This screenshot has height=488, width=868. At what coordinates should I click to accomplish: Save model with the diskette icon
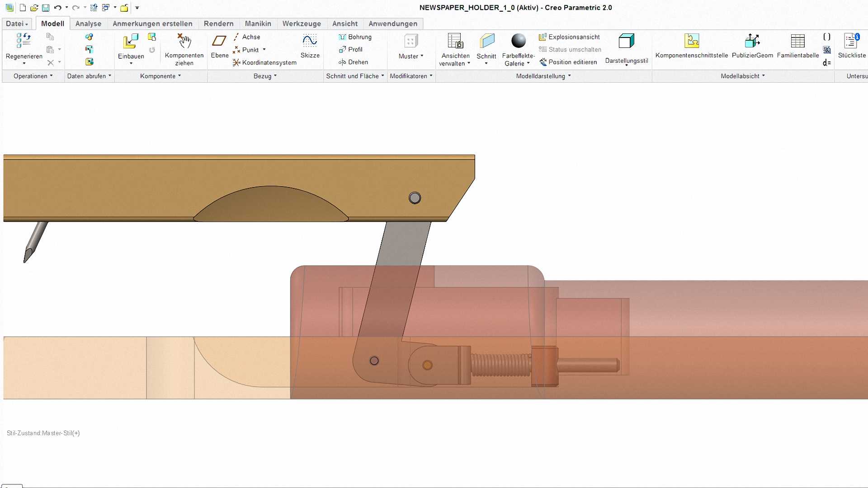click(x=46, y=8)
